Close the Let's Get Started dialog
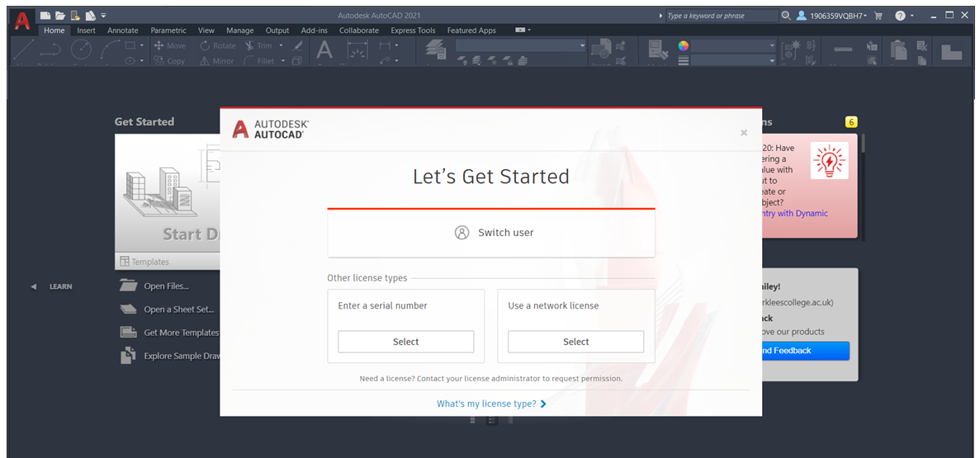 coord(744,133)
